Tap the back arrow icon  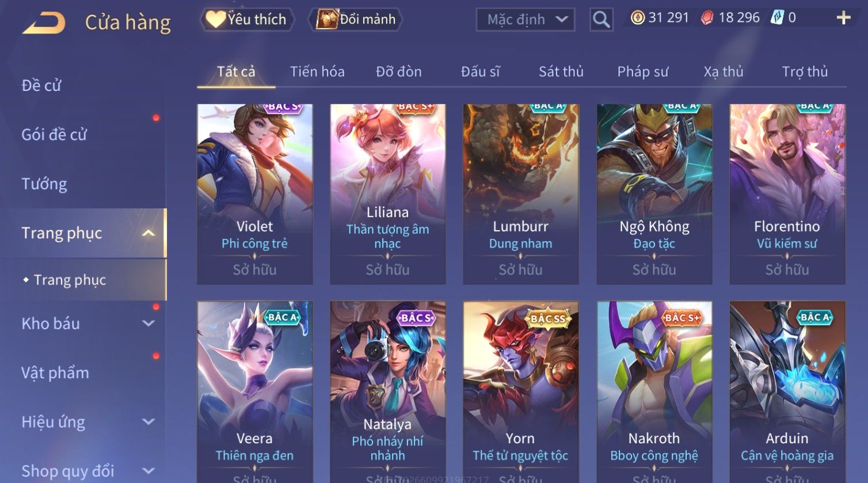tap(44, 23)
